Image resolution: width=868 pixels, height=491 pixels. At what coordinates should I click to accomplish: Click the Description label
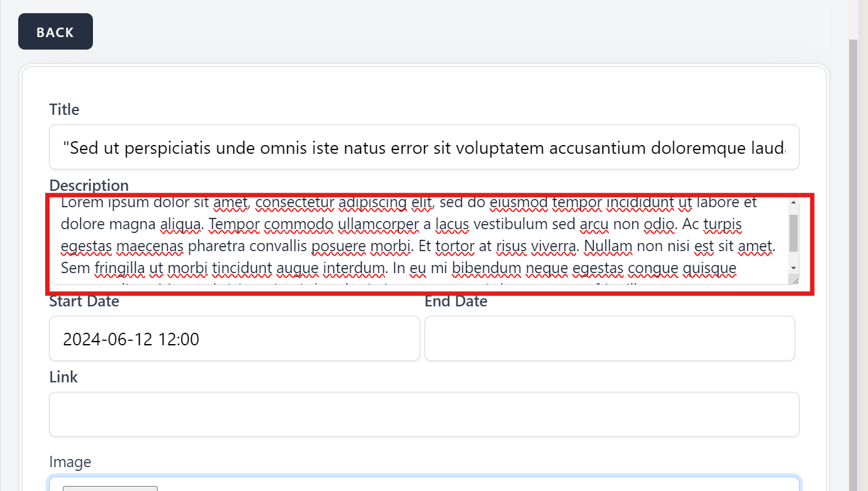89,186
